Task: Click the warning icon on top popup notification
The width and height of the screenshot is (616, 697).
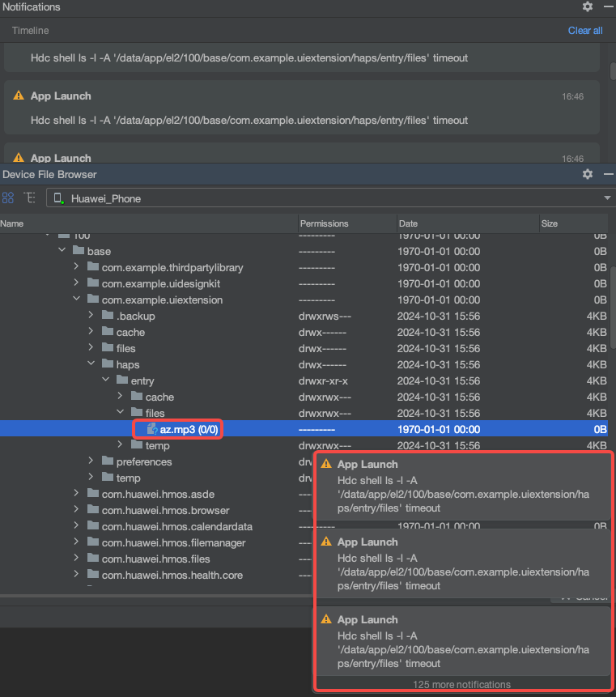Action: click(326, 464)
